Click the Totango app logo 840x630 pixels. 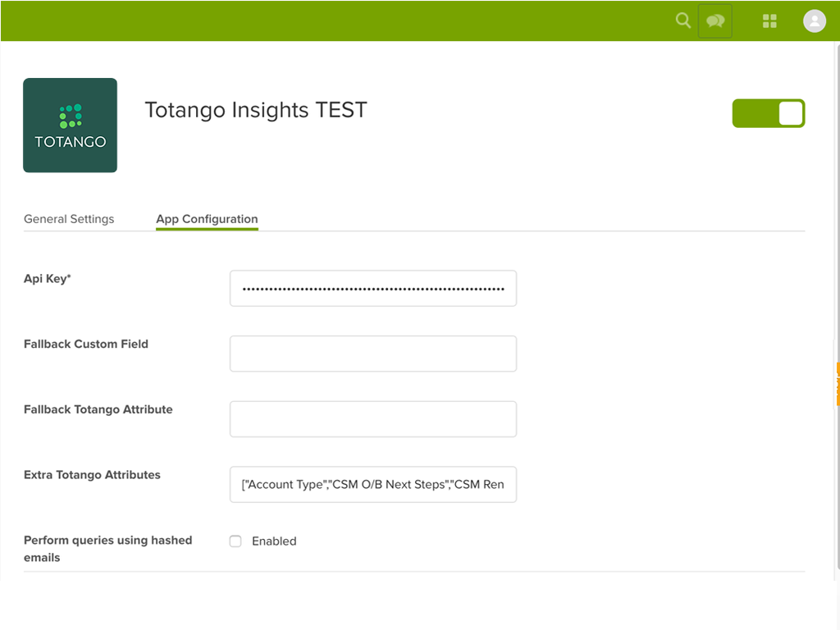pos(70,126)
